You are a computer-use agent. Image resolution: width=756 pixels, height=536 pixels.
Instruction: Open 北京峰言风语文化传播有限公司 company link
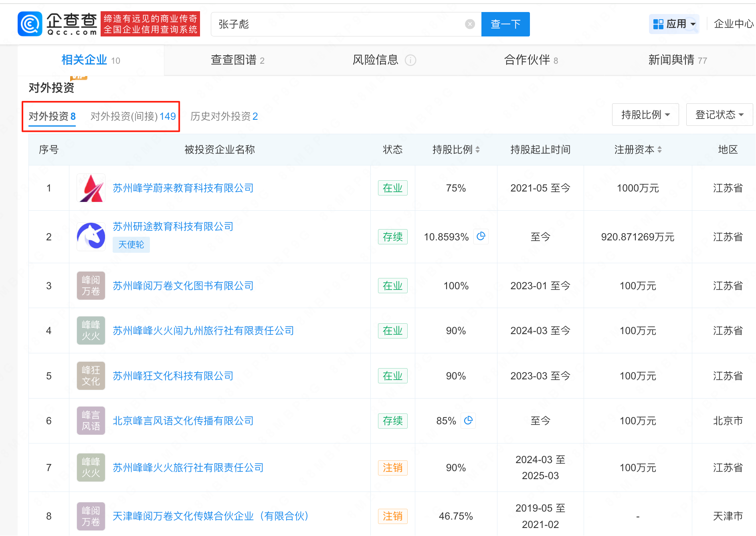(x=183, y=421)
